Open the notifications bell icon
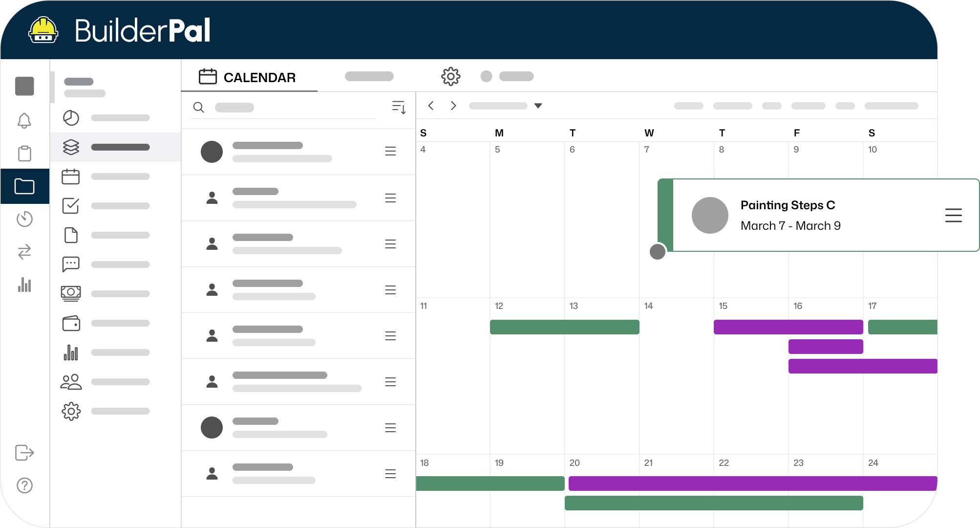The image size is (980, 528). tap(24, 121)
